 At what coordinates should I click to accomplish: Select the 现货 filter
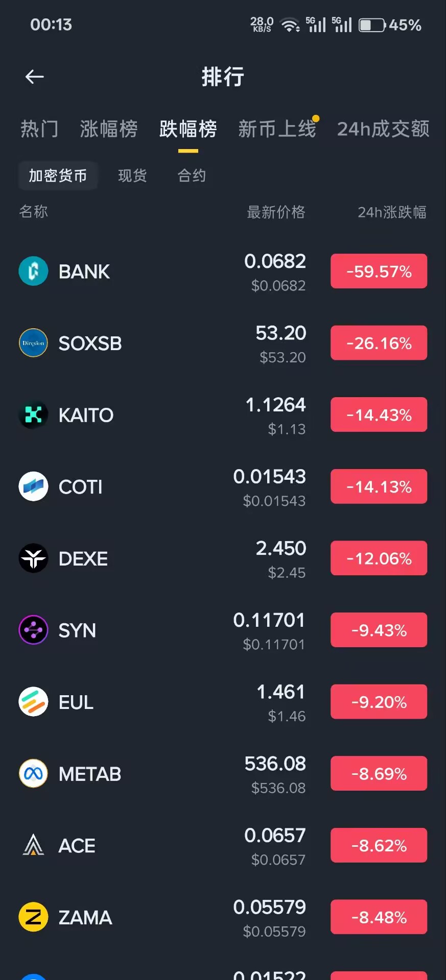pos(132,176)
